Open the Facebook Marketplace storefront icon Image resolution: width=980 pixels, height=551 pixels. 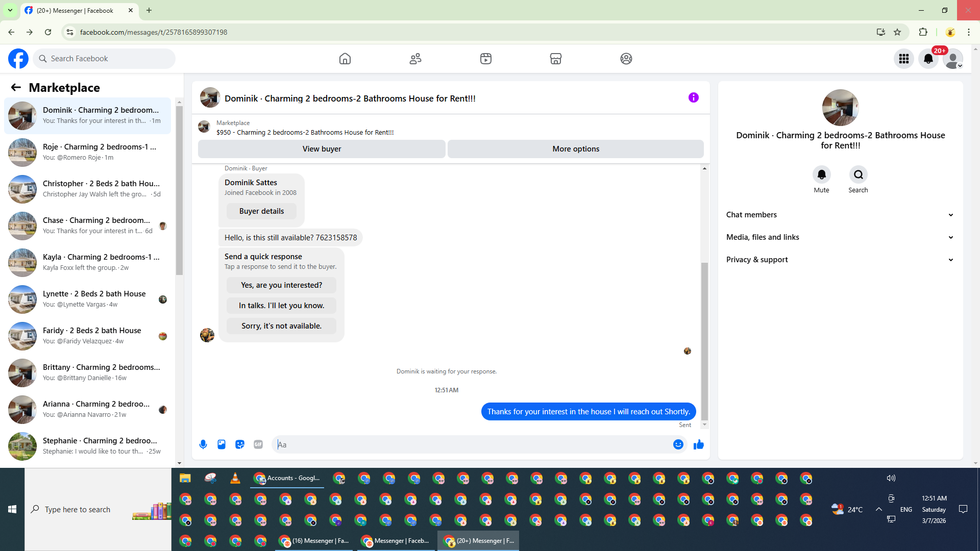[x=556, y=59]
